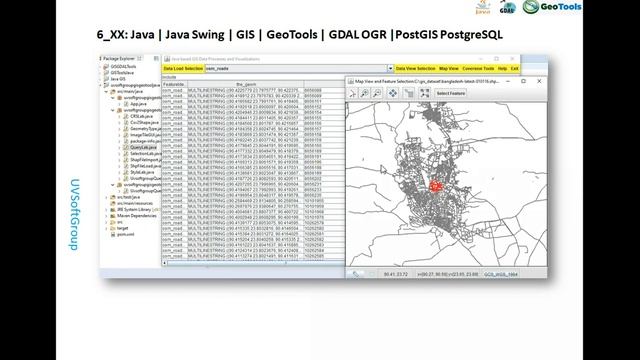The height and width of the screenshot is (360, 640).
Task: Select the src/main/resources folder
Action: [x=134, y=203]
